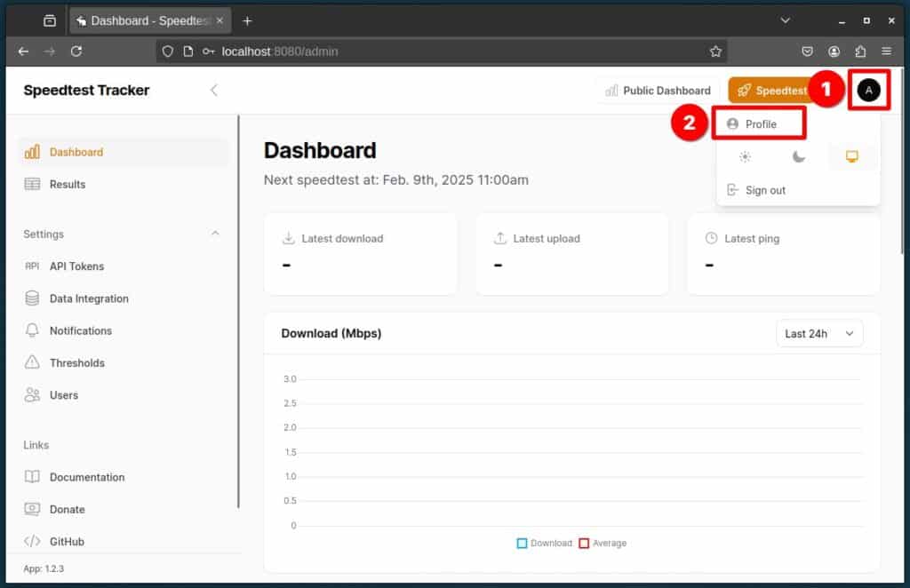Open the user avatar menu
The image size is (910, 588).
pos(868,90)
